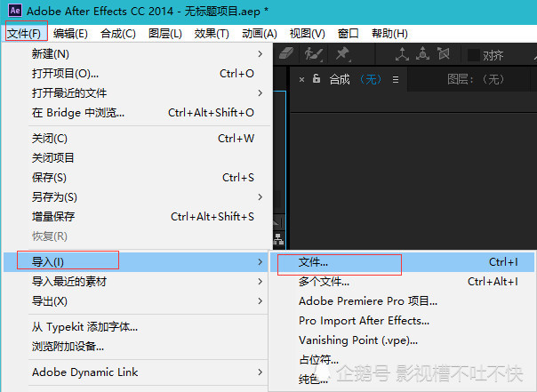This screenshot has height=392, width=537.
Task: Select the Puppet Pin tool
Action: coord(342,53)
